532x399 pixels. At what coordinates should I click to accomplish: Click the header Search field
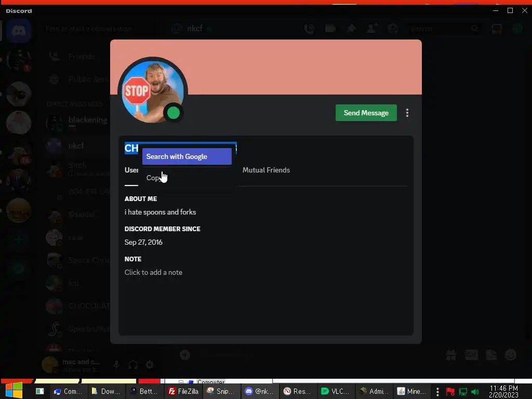(x=444, y=29)
